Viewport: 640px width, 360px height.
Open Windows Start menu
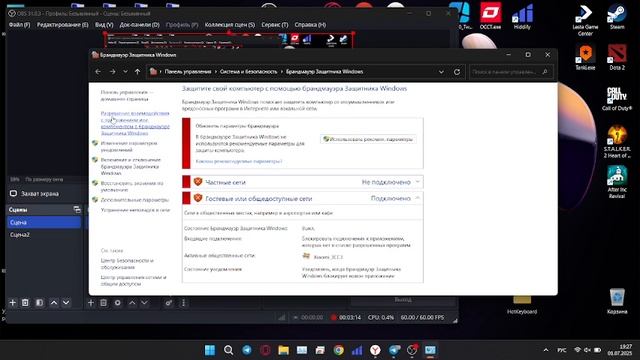click(210, 350)
